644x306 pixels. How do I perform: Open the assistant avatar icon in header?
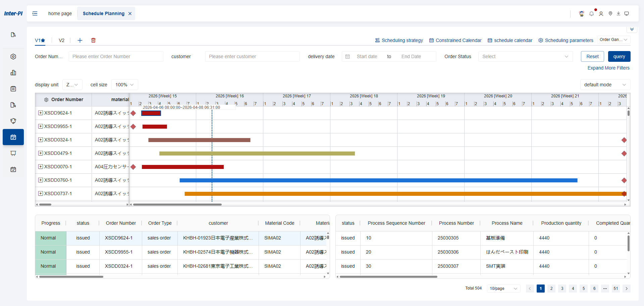coord(582,13)
